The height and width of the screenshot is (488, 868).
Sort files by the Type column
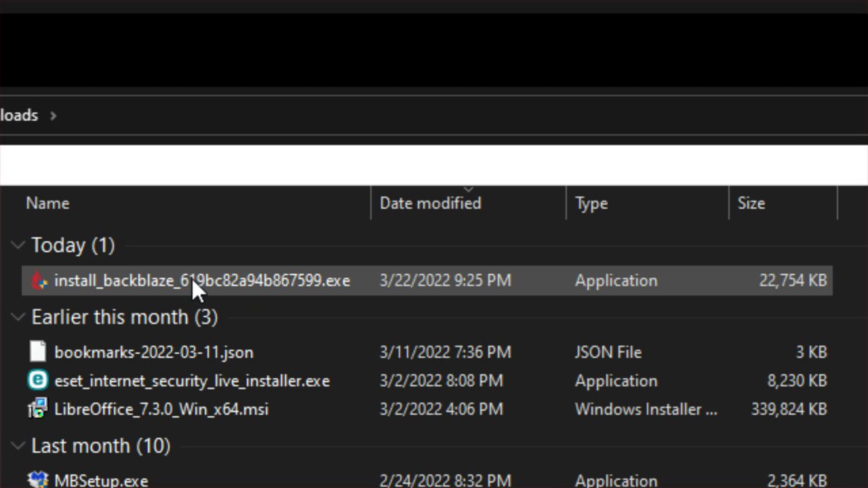click(x=591, y=203)
